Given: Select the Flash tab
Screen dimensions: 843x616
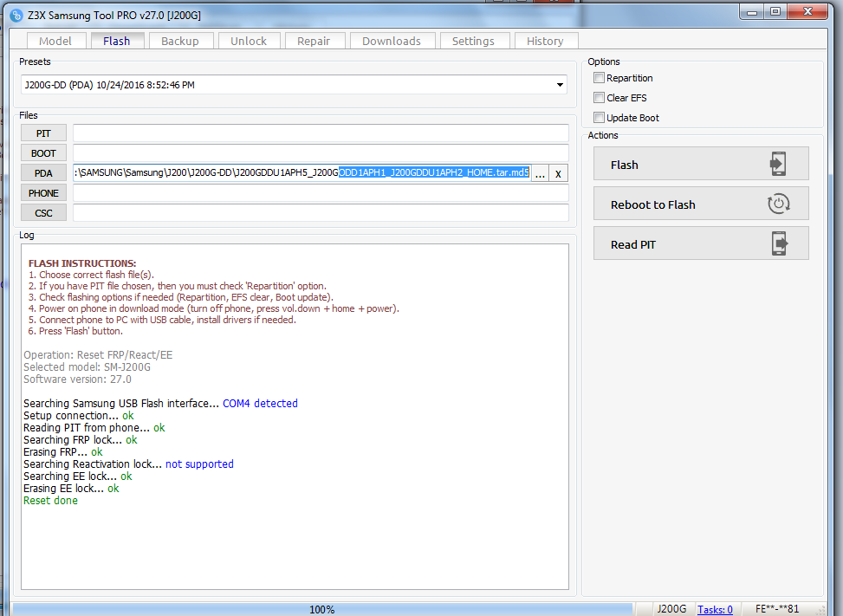Looking at the screenshot, I should tap(117, 41).
